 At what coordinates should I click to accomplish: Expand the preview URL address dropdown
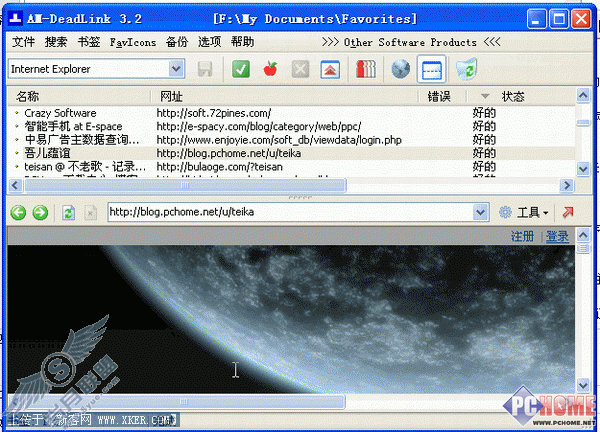480,212
